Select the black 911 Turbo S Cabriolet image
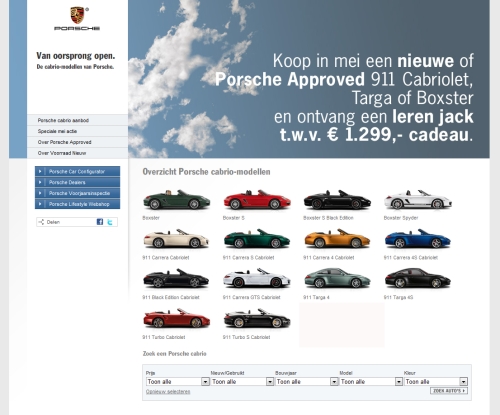This screenshot has width=500, height=415. [x=257, y=318]
